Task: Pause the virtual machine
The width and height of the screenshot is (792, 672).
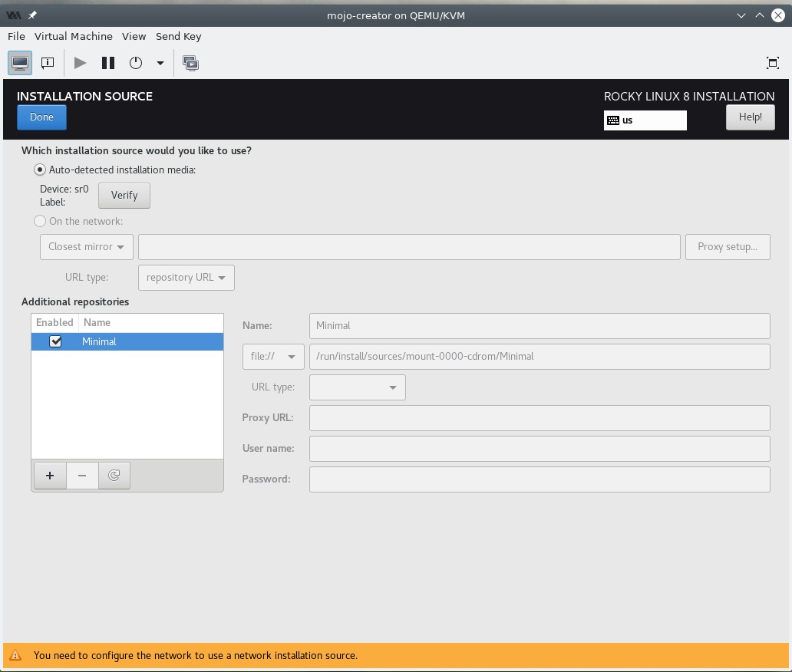Action: pyautogui.click(x=108, y=63)
